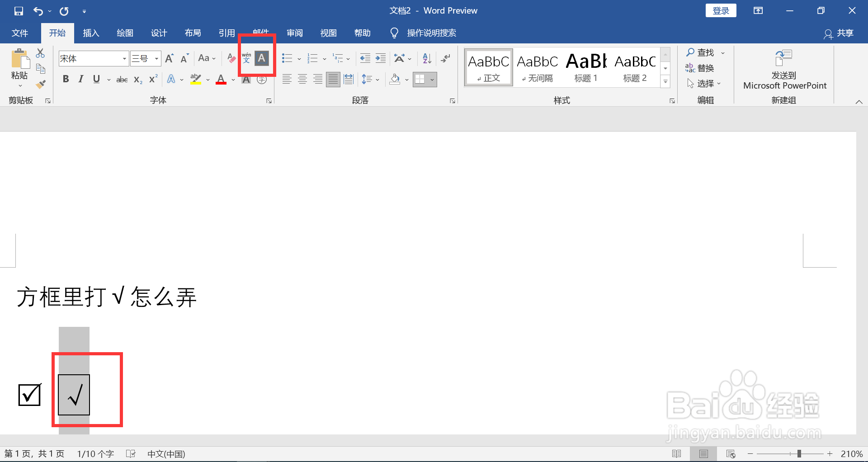Viewport: 868px width, 462px height.
Task: Open line spacing options
Action: pyautogui.click(x=371, y=80)
